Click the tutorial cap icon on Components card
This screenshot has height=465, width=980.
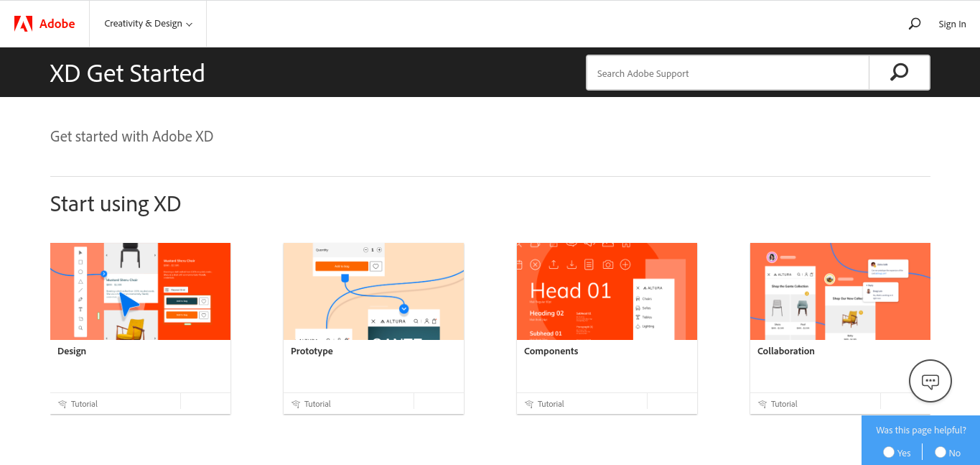coord(529,404)
